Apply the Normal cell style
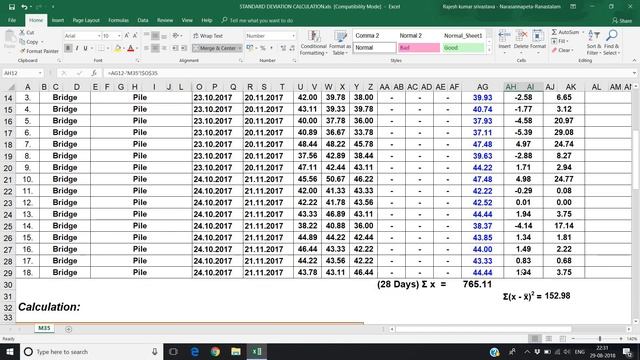640x360 pixels. (374, 48)
